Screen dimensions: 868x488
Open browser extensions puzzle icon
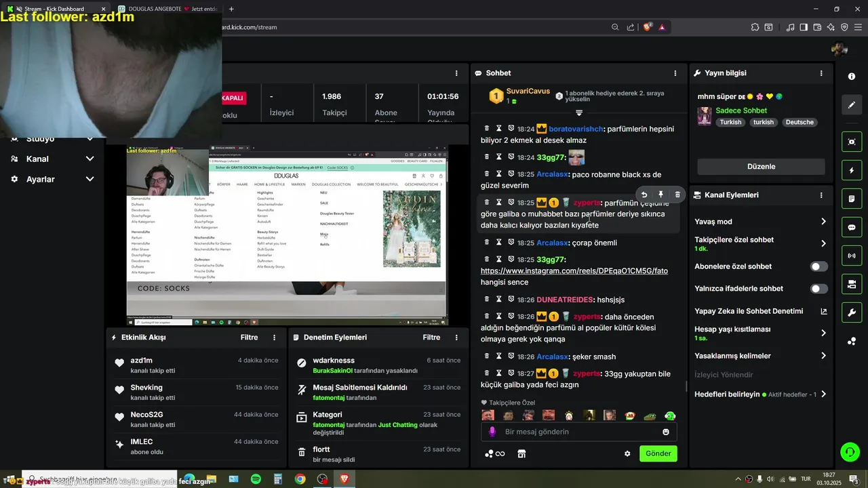tap(755, 27)
